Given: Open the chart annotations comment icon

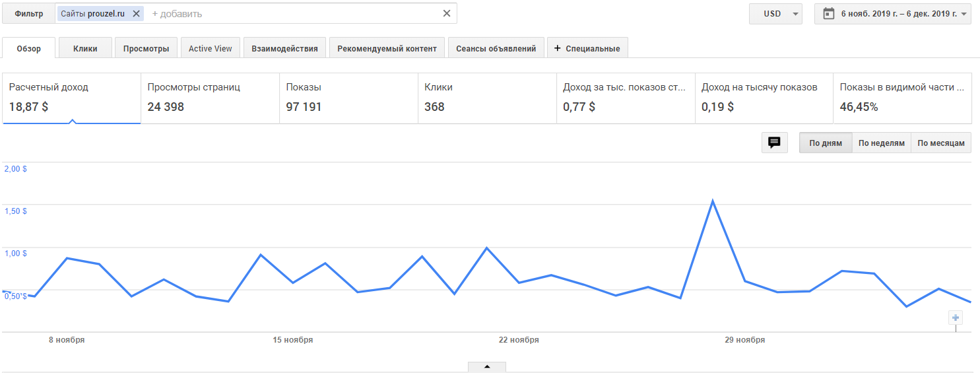Looking at the screenshot, I should point(774,143).
